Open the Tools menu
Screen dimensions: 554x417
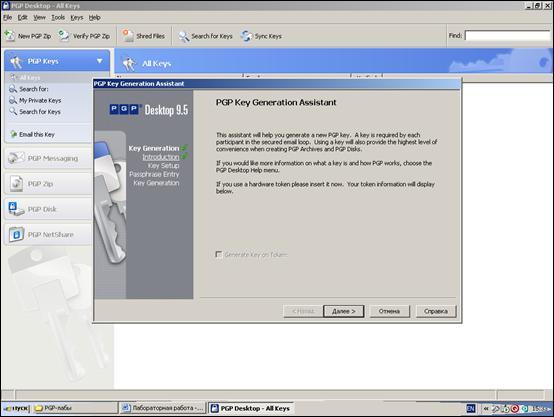coord(58,17)
